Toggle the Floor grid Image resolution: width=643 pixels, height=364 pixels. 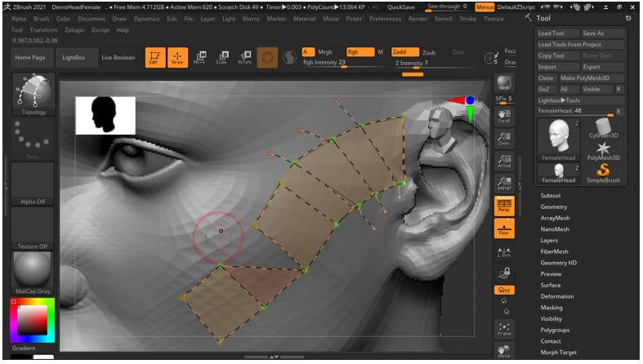pyautogui.click(x=504, y=229)
